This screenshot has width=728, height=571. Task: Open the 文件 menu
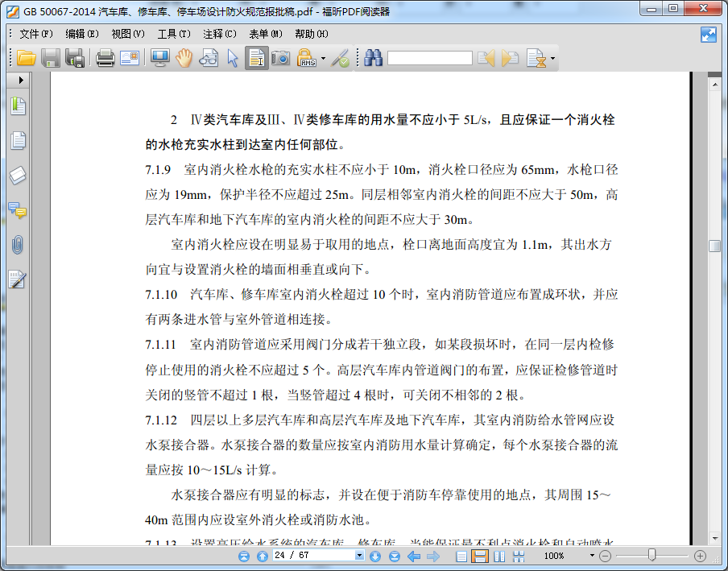click(x=35, y=34)
